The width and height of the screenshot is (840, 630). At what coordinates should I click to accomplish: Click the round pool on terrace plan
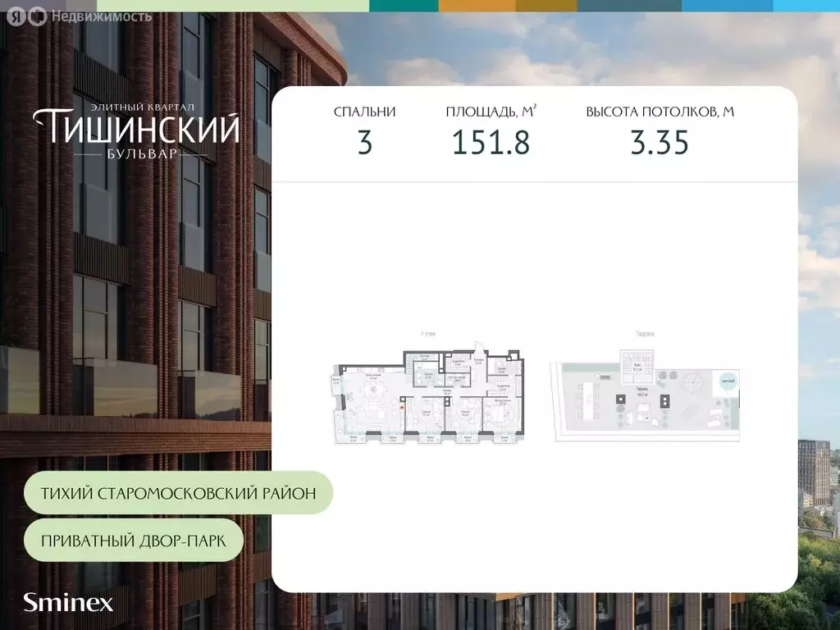(x=727, y=382)
